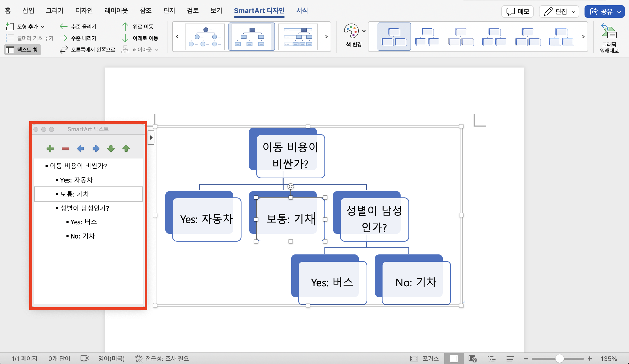The height and width of the screenshot is (364, 629).
Task: Click 위로 이동 in the ribbon
Action: point(138,26)
